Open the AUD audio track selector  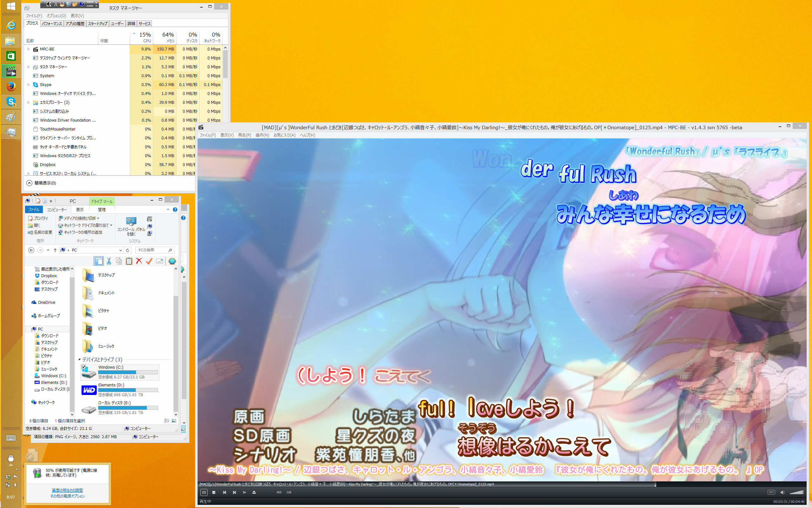279,492
